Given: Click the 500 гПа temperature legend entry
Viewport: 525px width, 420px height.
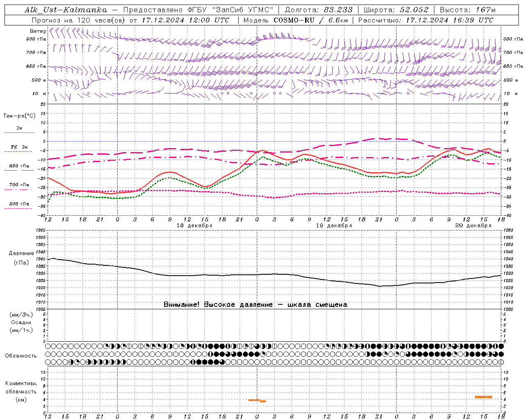Looking at the screenshot, I should click(x=19, y=203).
